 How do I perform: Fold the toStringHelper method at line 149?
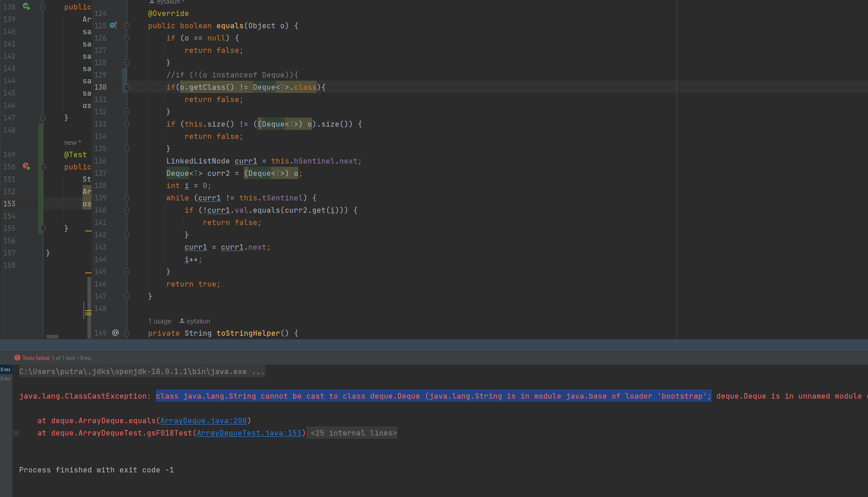pos(127,333)
